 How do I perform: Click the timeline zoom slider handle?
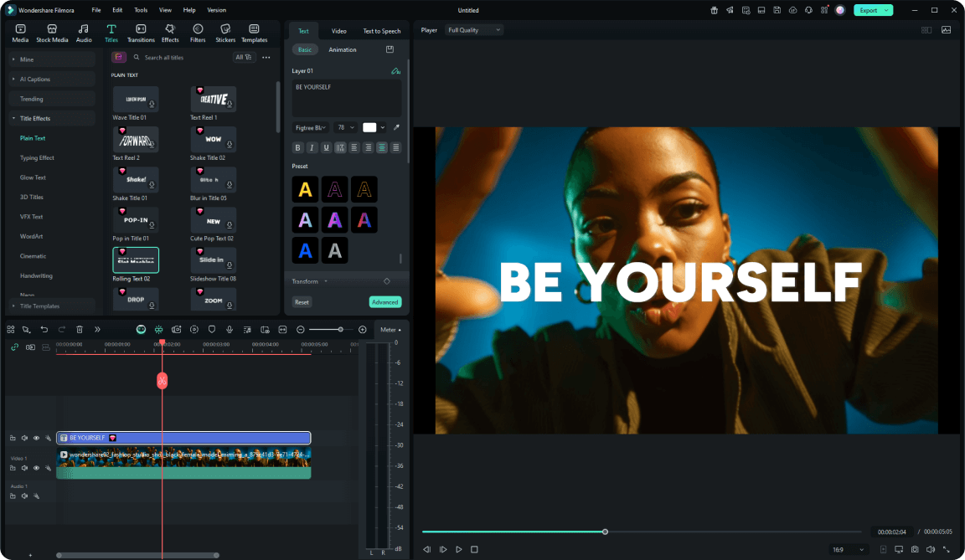pyautogui.click(x=340, y=330)
